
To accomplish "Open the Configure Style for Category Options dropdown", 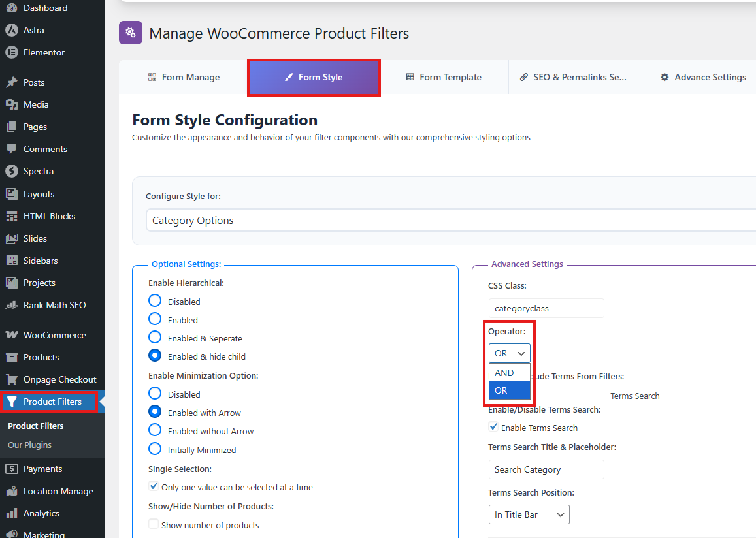I will 451,220.
